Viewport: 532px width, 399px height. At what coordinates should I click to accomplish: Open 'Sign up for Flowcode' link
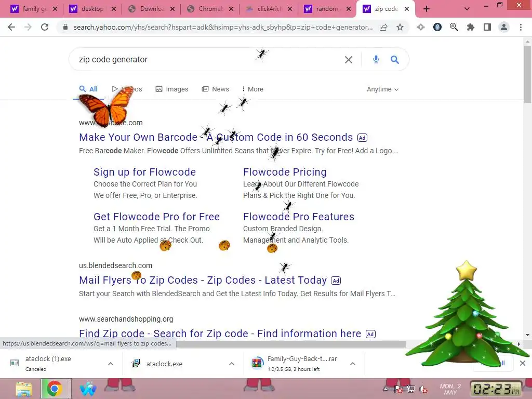click(144, 172)
